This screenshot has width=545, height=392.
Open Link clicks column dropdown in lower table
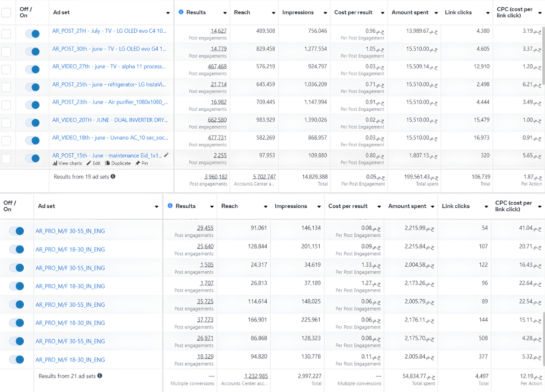click(486, 207)
